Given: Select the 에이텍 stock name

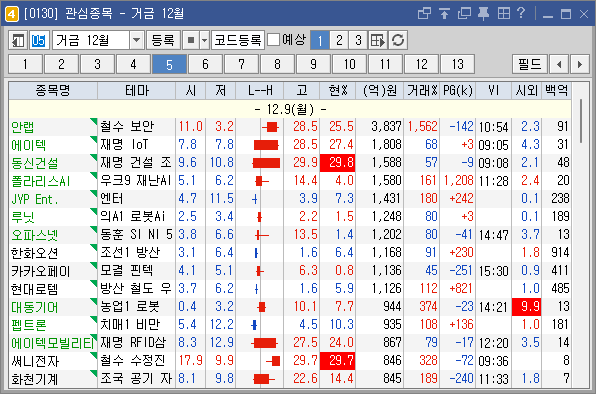Looking at the screenshot, I should pyautogui.click(x=29, y=145).
